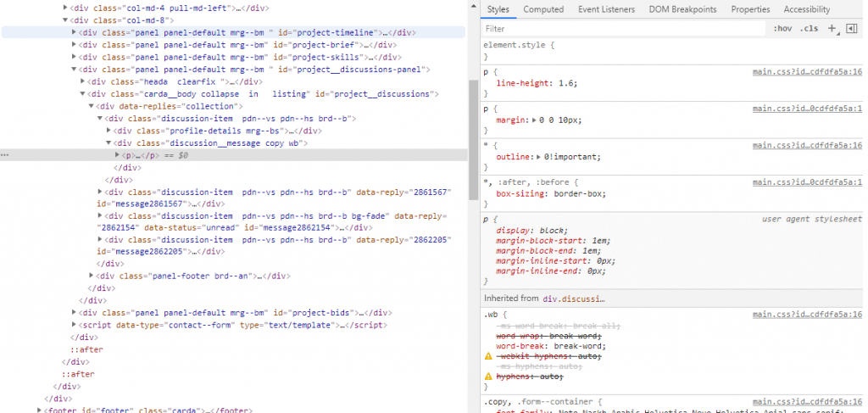
Task: Click the box-sizing value border-box
Action: [x=580, y=193]
